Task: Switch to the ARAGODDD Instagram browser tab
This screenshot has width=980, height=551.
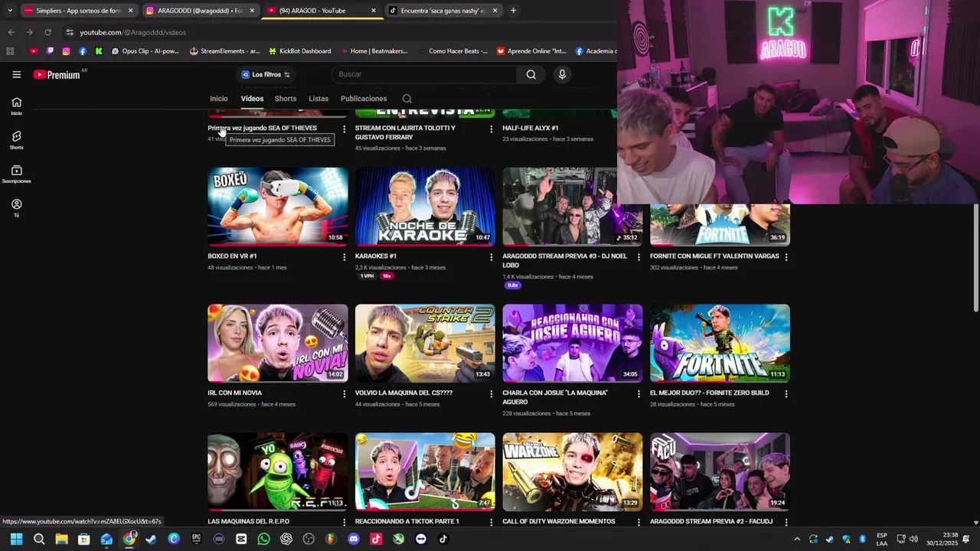Action: [199, 11]
